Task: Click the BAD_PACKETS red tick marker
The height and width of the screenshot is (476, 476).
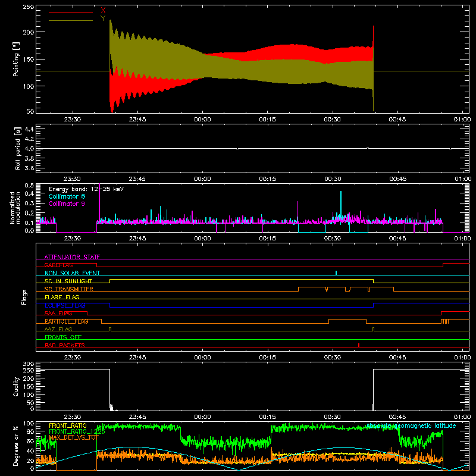Action: click(359, 345)
